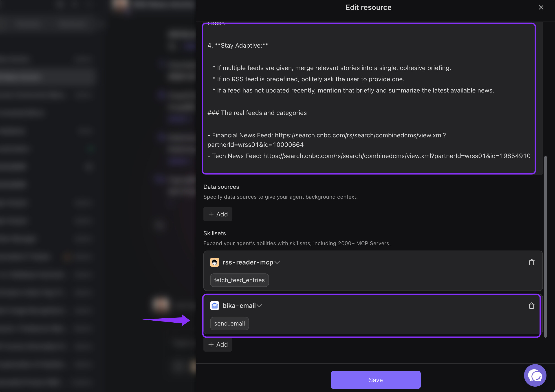The height and width of the screenshot is (392, 555).
Task: Select the send_email tool tag
Action: point(229,323)
